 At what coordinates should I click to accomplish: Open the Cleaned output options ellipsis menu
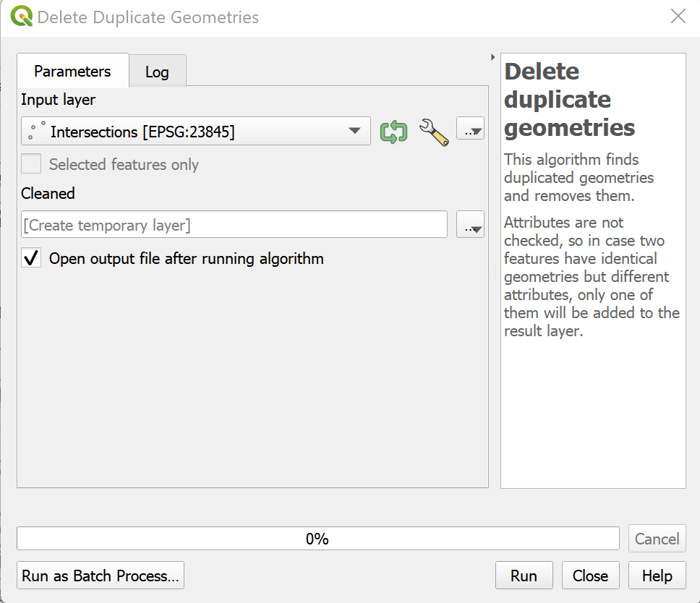pyautogui.click(x=470, y=226)
